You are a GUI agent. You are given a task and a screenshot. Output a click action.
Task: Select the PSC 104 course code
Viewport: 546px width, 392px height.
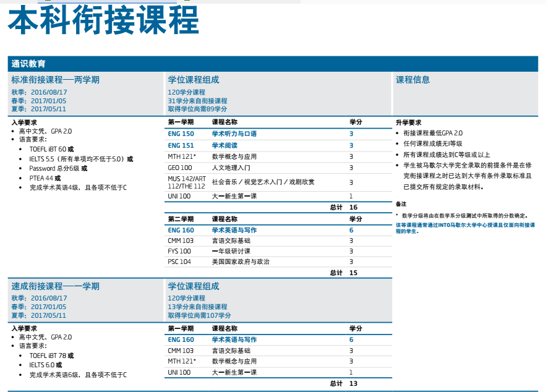(x=179, y=262)
